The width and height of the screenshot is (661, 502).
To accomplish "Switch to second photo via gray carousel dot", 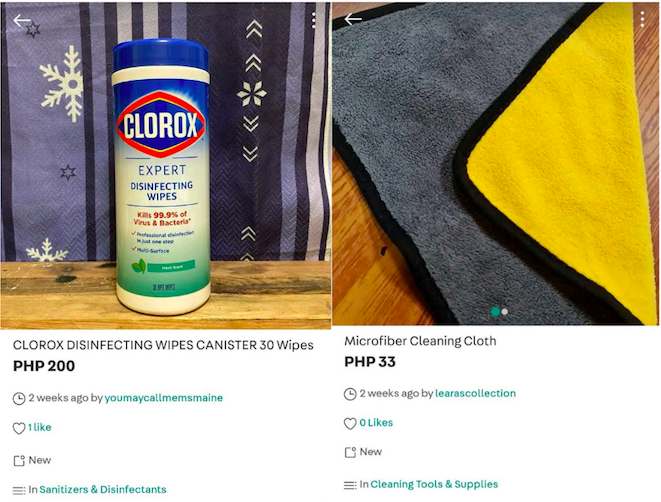I will tap(505, 312).
